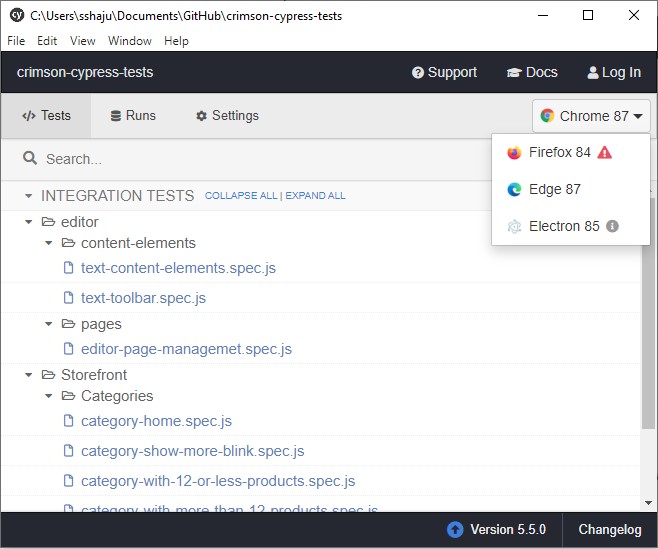Open category-show-more-blink.spec.js
The image size is (658, 549).
click(193, 451)
